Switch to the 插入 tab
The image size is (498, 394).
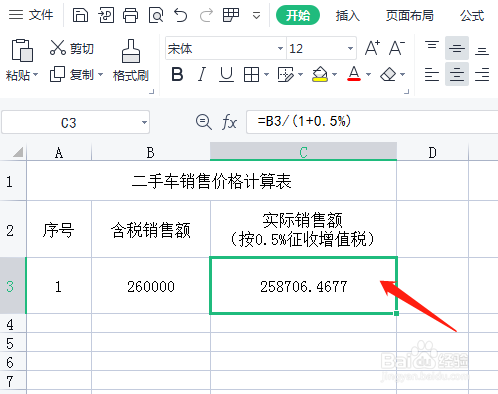348,15
